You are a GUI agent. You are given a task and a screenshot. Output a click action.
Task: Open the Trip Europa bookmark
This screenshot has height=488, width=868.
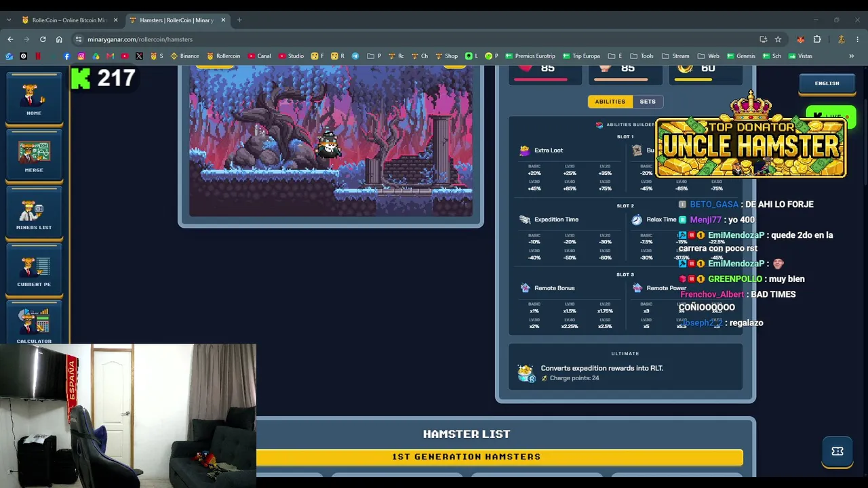click(x=581, y=56)
